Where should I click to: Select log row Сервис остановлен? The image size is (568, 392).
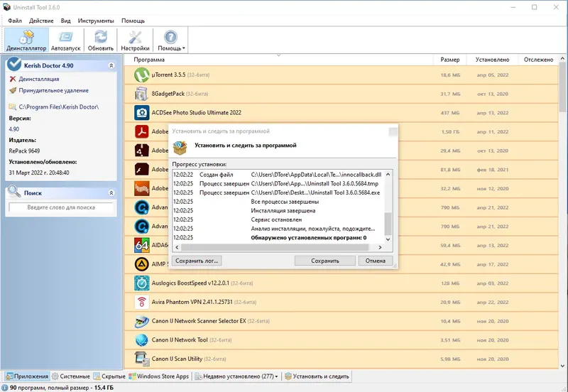pyautogui.click(x=278, y=219)
